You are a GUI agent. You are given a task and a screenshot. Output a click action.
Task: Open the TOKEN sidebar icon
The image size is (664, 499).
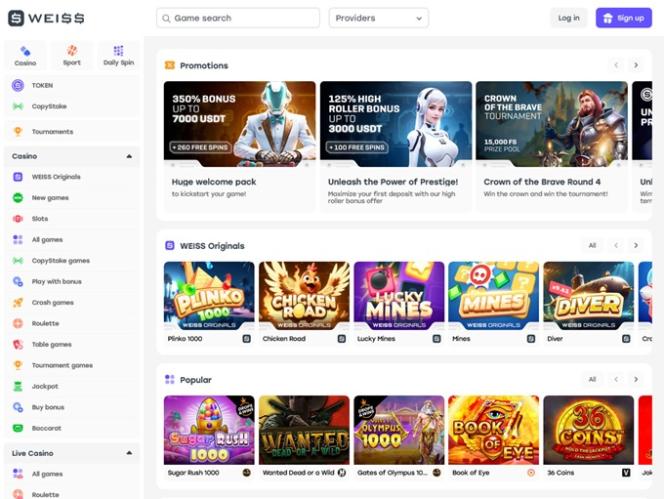(x=17, y=85)
